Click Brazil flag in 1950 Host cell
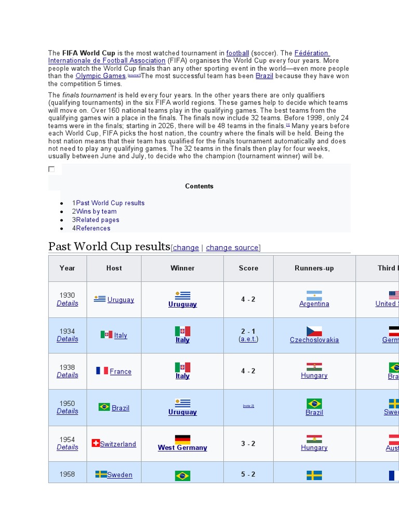The height and width of the screenshot is (532, 399). [104, 407]
